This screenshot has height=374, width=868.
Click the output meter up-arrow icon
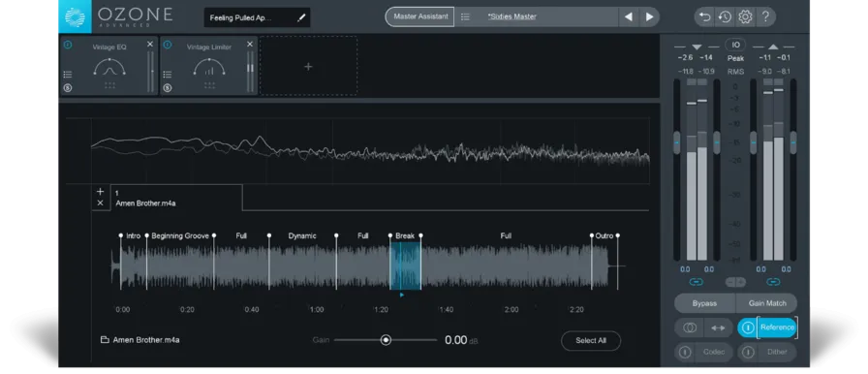(x=773, y=47)
